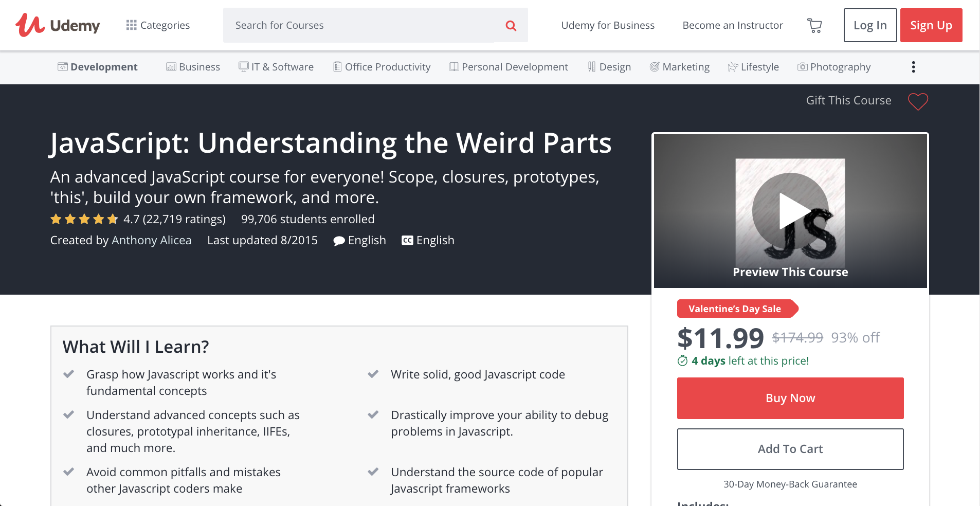Click the 4.7 (22,719 ratings) text
980x506 pixels.
click(174, 220)
